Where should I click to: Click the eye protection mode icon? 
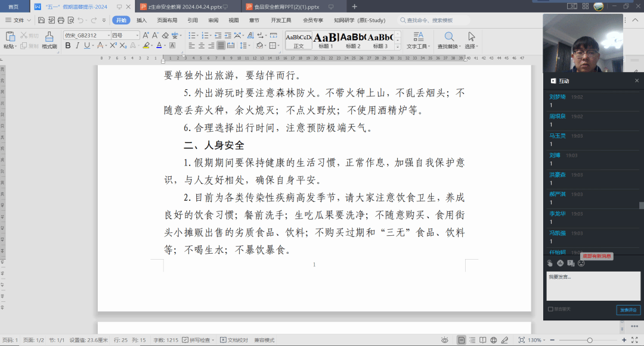[444, 340]
